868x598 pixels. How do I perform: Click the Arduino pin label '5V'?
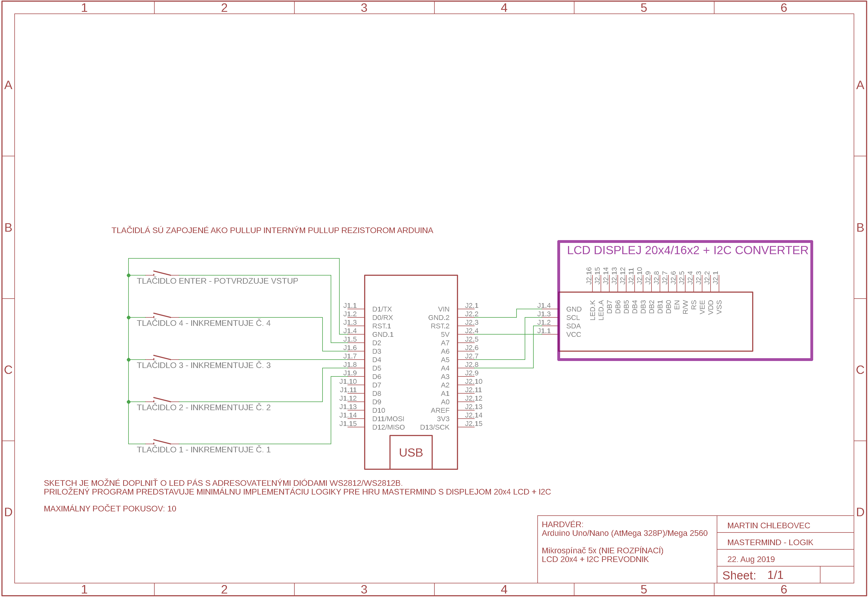(445, 334)
